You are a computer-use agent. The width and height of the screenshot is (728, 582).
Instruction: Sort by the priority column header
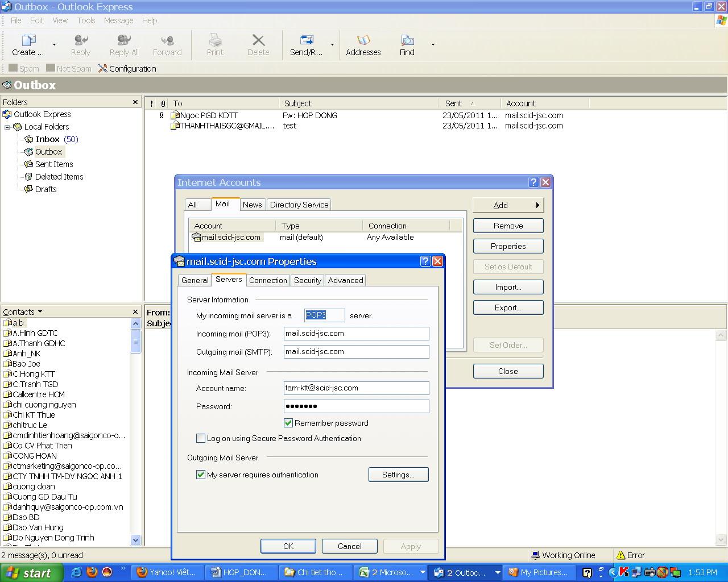pyautogui.click(x=151, y=103)
